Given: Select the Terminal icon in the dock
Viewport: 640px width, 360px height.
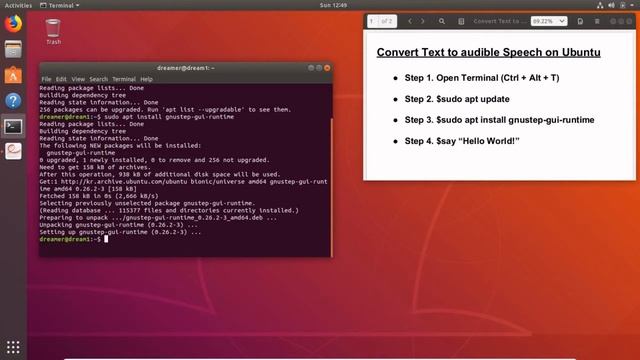Looking at the screenshot, I should 13,127.
